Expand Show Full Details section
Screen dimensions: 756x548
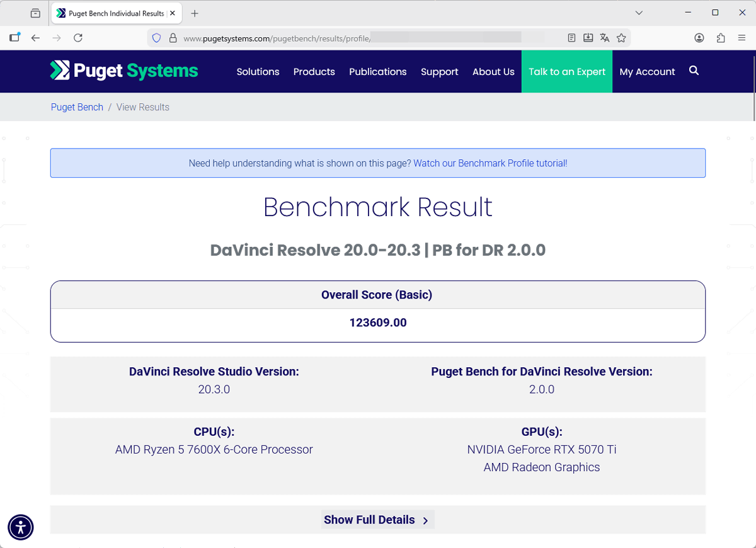click(x=377, y=520)
